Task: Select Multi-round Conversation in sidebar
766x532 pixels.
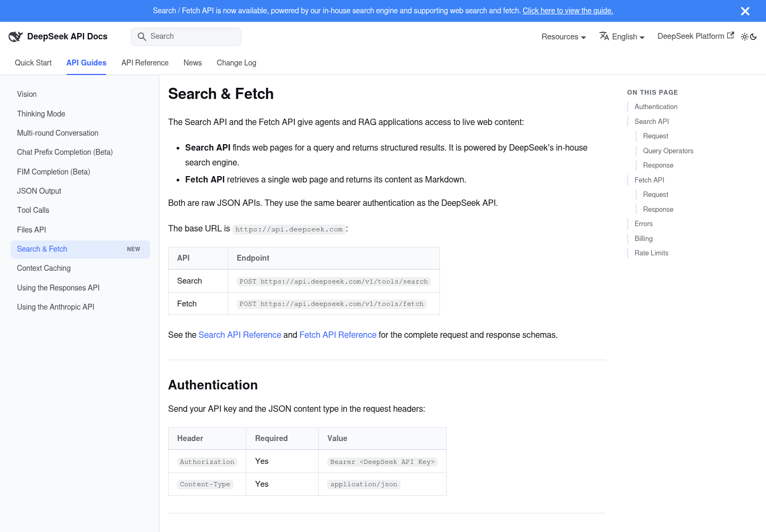Action: click(x=80, y=133)
